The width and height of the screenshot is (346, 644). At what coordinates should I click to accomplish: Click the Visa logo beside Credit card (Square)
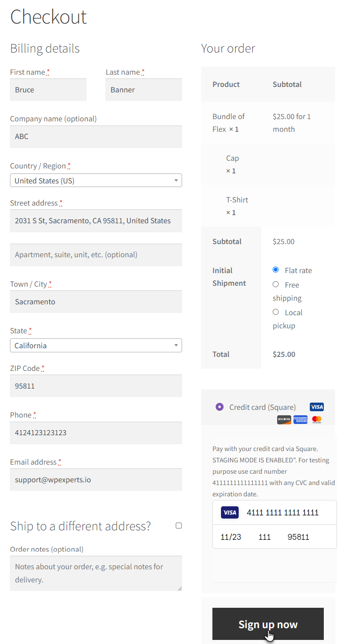(x=317, y=407)
